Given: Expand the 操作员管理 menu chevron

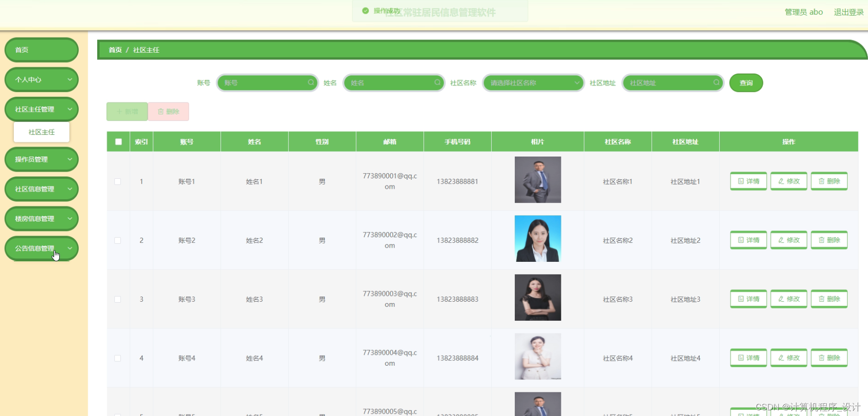Looking at the screenshot, I should 70,159.
